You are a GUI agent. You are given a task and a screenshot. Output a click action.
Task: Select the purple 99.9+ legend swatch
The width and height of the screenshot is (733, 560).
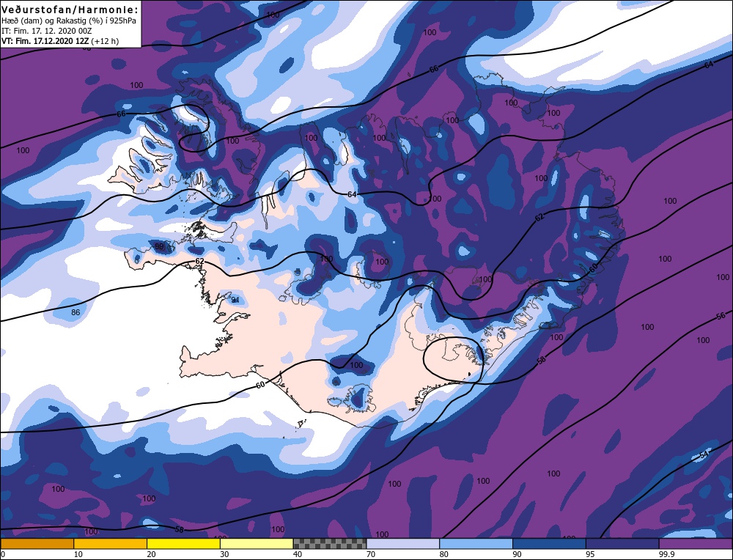coord(696,544)
